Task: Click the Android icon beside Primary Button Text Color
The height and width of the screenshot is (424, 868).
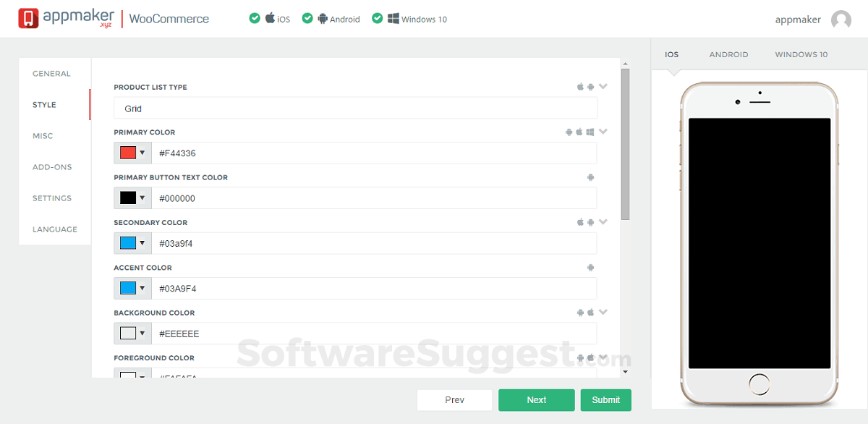Action: click(x=590, y=177)
